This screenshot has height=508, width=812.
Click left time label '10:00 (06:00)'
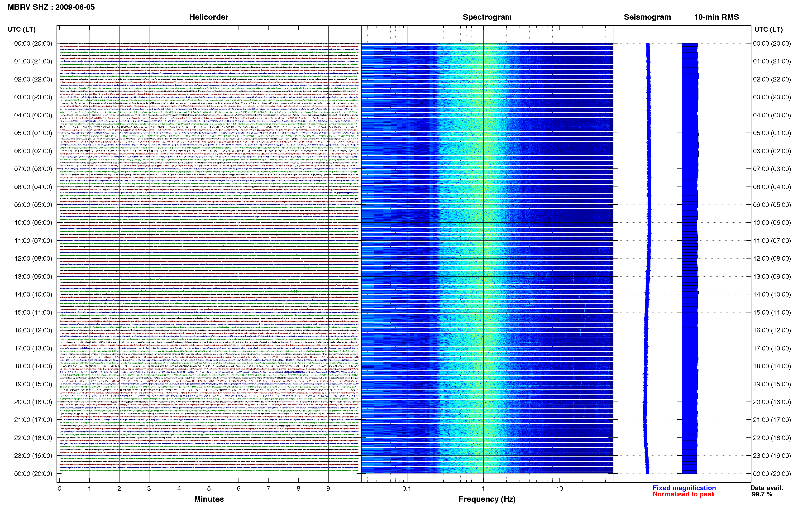(x=33, y=222)
